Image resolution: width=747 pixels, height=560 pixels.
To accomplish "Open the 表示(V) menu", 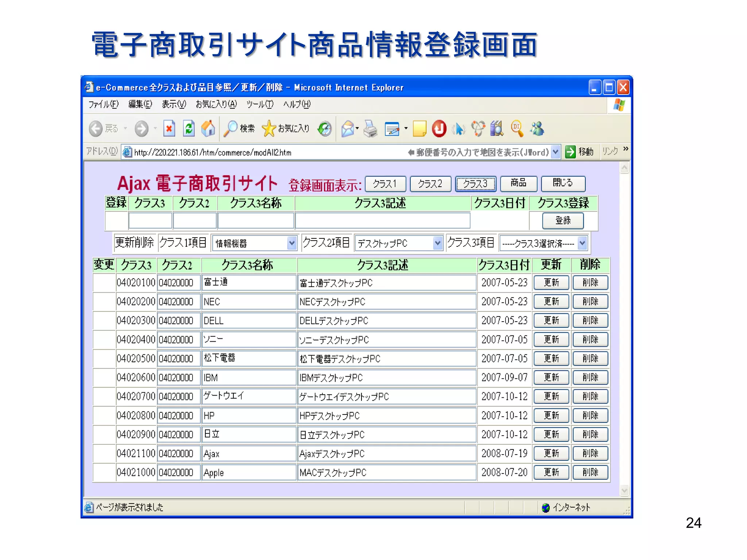I will pyautogui.click(x=174, y=105).
